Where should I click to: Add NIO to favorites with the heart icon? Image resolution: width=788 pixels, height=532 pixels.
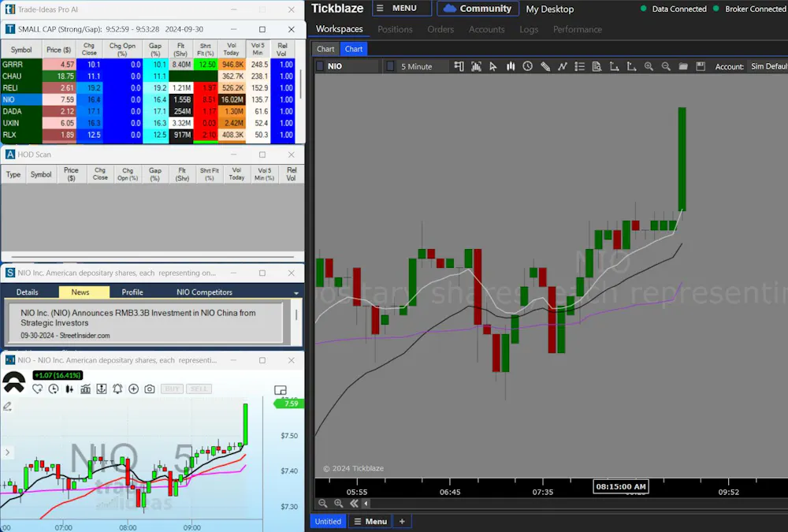click(x=37, y=389)
